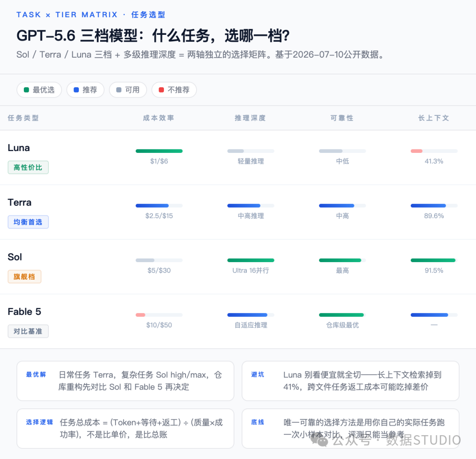476x459 pixels.
Task: Click the green square in the 最优选 legend chip
Action: 26,90
